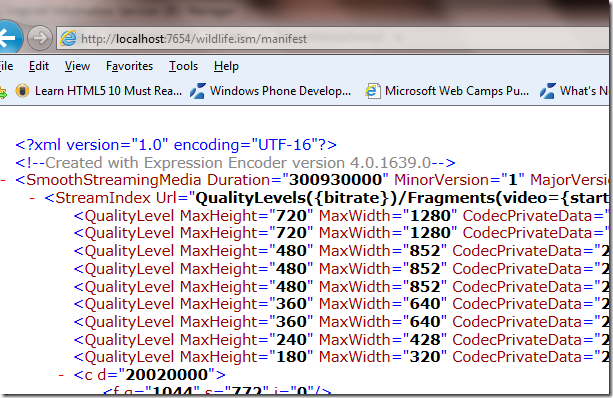Click the What's N favorite's blue icon

coord(547,91)
